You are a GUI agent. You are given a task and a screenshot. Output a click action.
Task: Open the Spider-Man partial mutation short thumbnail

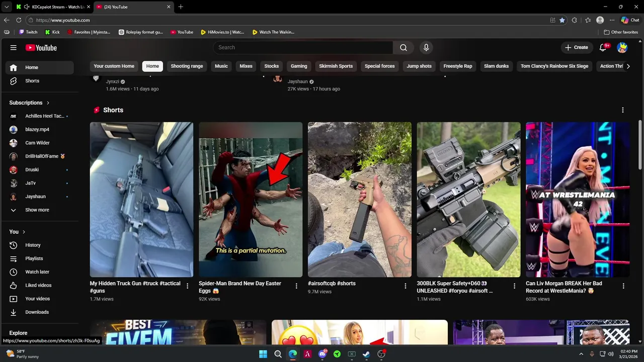point(251,200)
